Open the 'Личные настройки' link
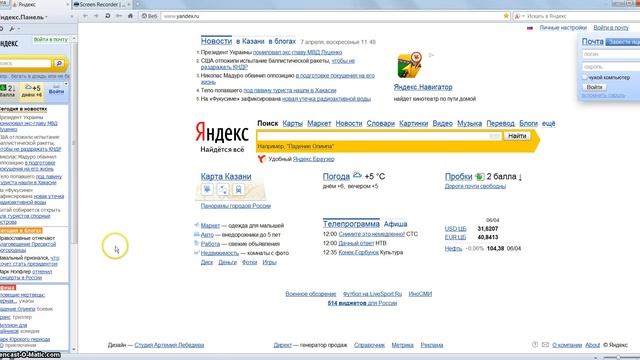The image size is (640, 360). point(563,28)
